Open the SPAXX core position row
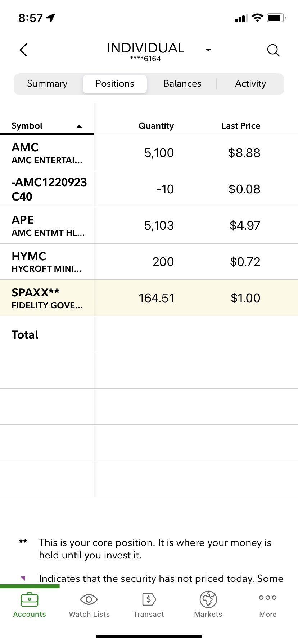298x644 pixels. [x=149, y=298]
